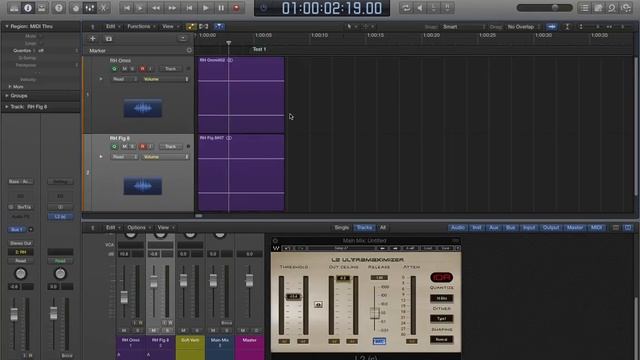Click the add track plus icon
The height and width of the screenshot is (360, 640).
click(93, 38)
